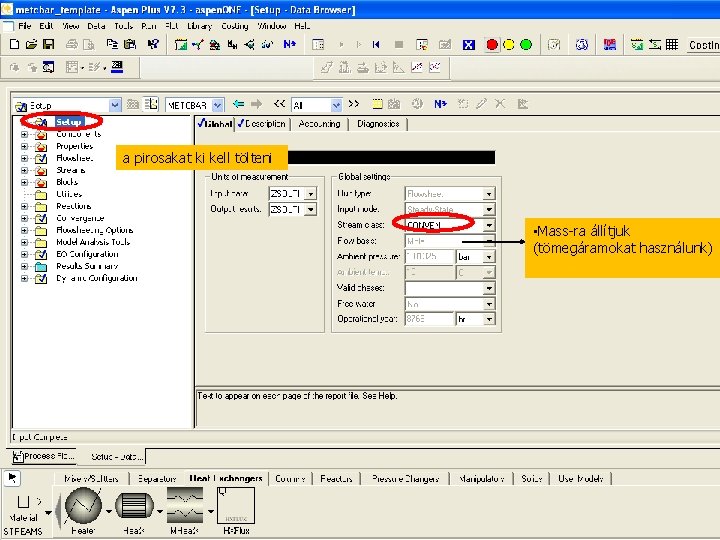Open the Operational year hr unit dropdown

tap(489, 319)
